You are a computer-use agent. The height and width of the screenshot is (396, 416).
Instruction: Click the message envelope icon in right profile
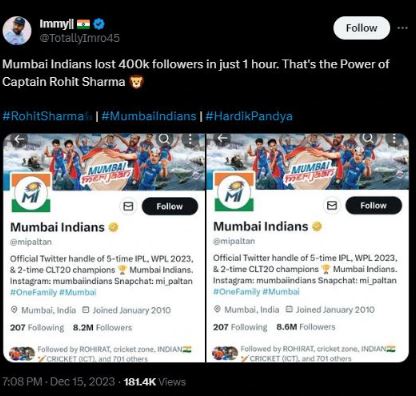click(332, 205)
